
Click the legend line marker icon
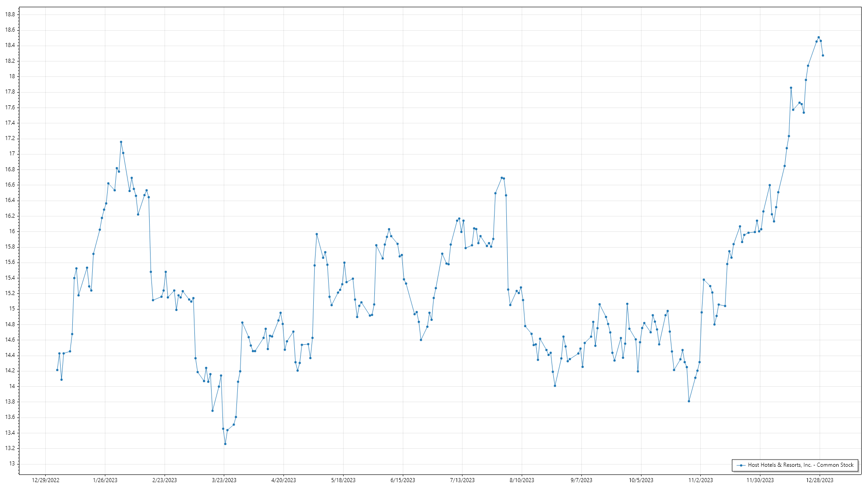click(741, 465)
